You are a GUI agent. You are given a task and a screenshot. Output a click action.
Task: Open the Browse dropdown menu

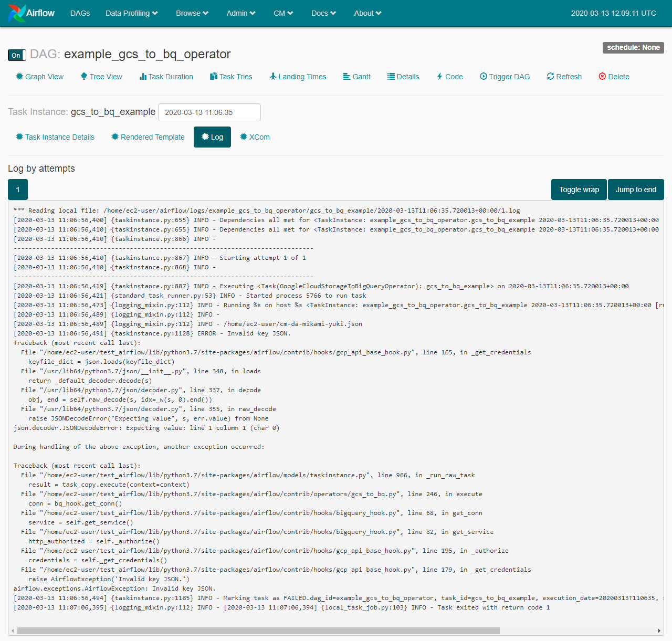click(x=192, y=13)
